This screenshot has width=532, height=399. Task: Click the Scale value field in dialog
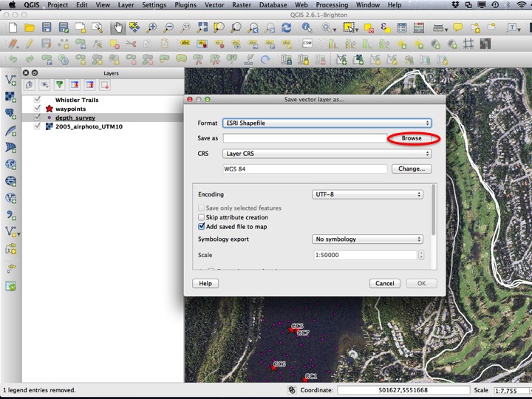pyautogui.click(x=365, y=255)
